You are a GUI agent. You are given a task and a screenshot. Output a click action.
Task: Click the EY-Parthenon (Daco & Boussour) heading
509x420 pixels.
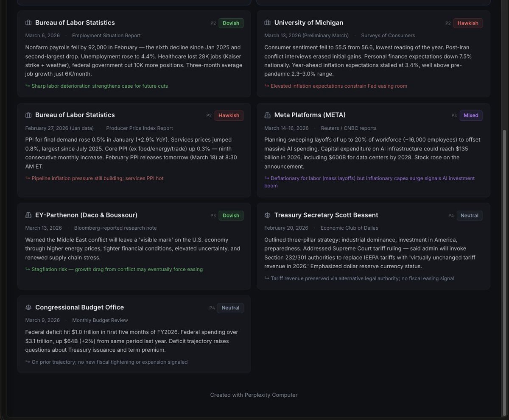click(87, 215)
